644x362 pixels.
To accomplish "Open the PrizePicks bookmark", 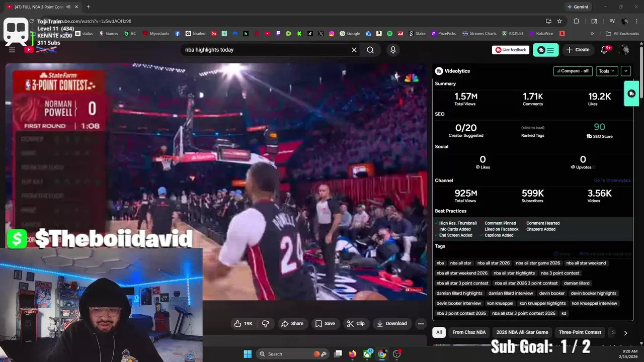I will pos(443,34).
